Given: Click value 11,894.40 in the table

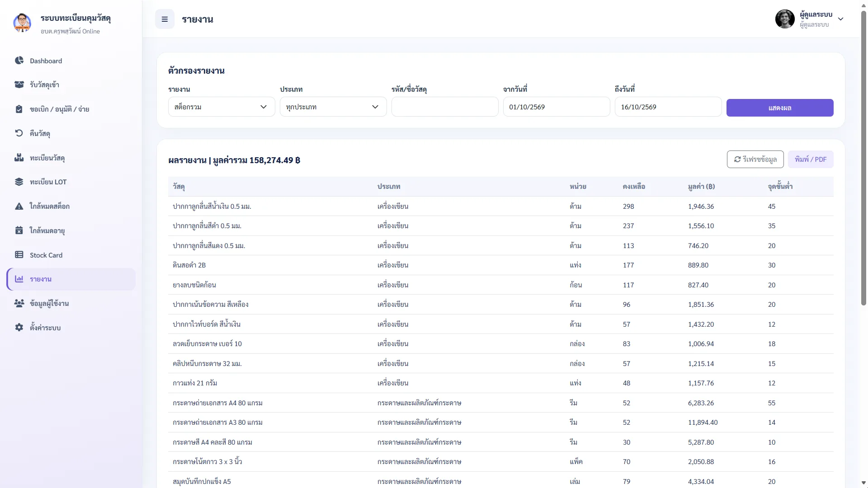Looking at the screenshot, I should point(703,422).
